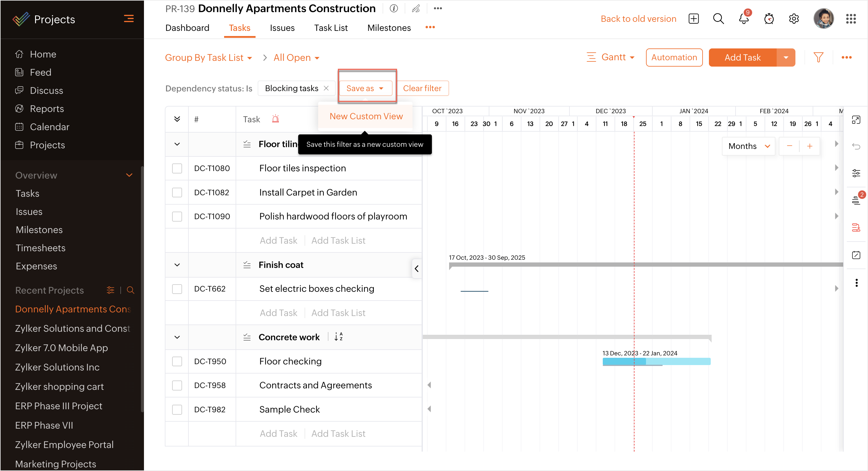Click the Gantt undo arrow icon

[856, 146]
